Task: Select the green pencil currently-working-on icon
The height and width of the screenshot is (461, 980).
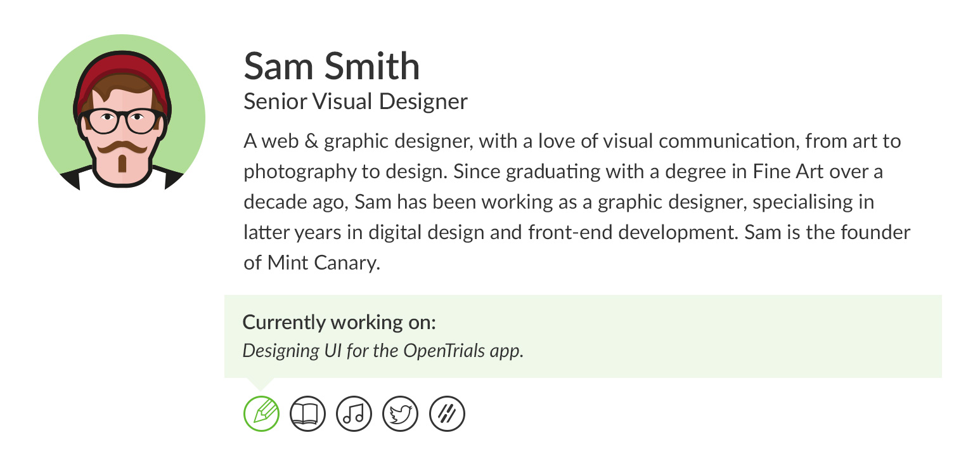Action: point(261,413)
